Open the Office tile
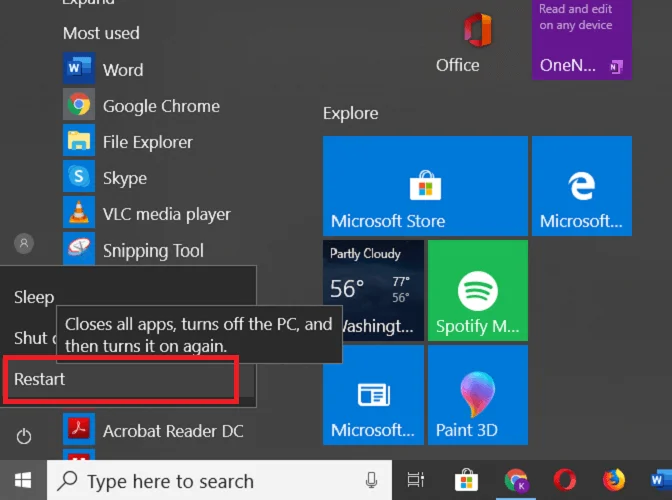Image resolution: width=672 pixels, height=500 pixels. click(x=477, y=42)
